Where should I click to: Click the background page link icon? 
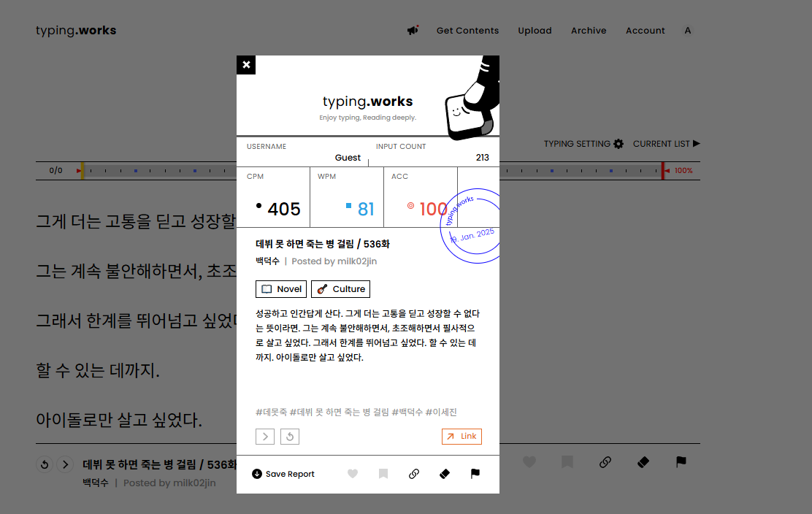click(605, 461)
